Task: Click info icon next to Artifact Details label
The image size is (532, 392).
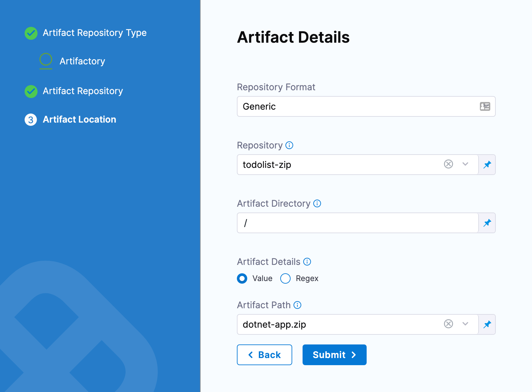Action: (307, 262)
